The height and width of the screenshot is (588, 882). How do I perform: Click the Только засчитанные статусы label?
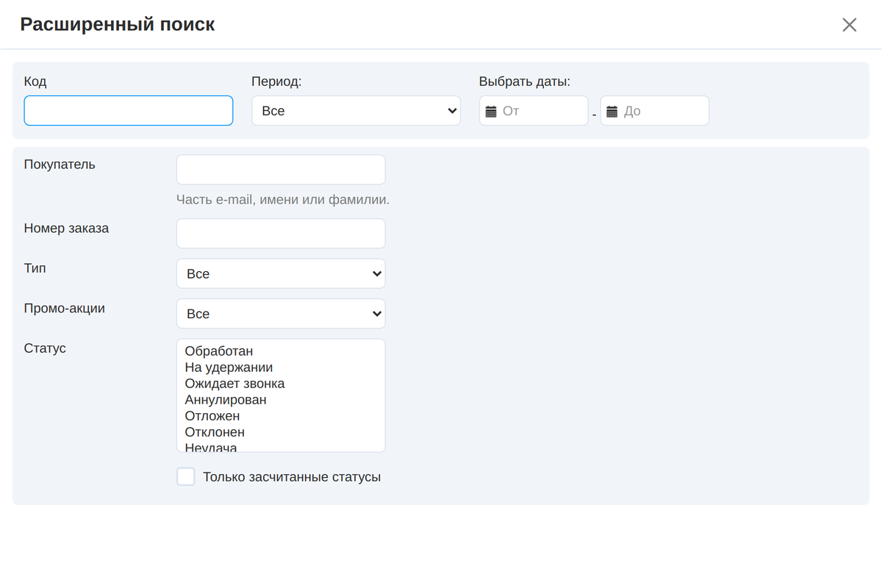[x=292, y=477]
